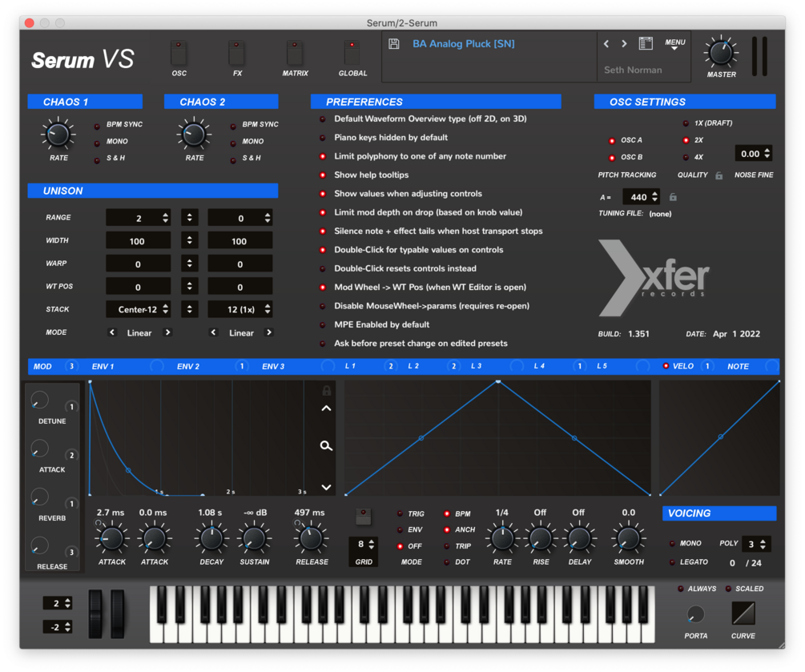805x672 pixels.
Task: Adjust the Poly voices 3 stepper
Action: [763, 544]
